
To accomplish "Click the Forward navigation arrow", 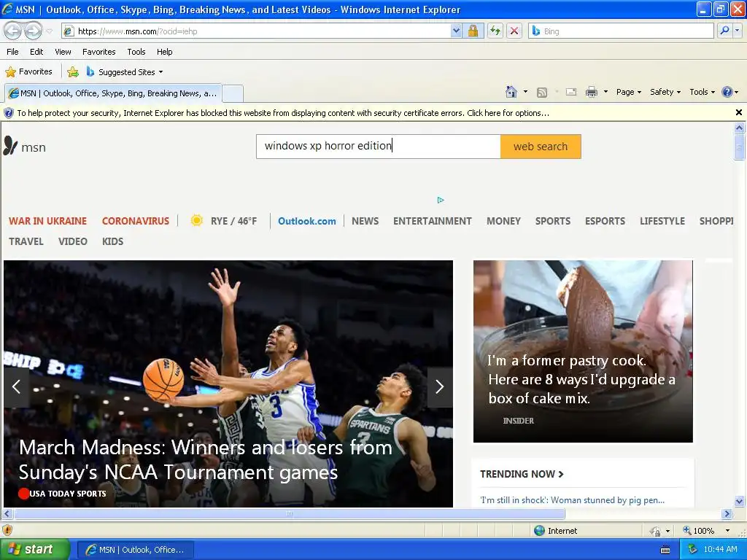I will click(33, 31).
